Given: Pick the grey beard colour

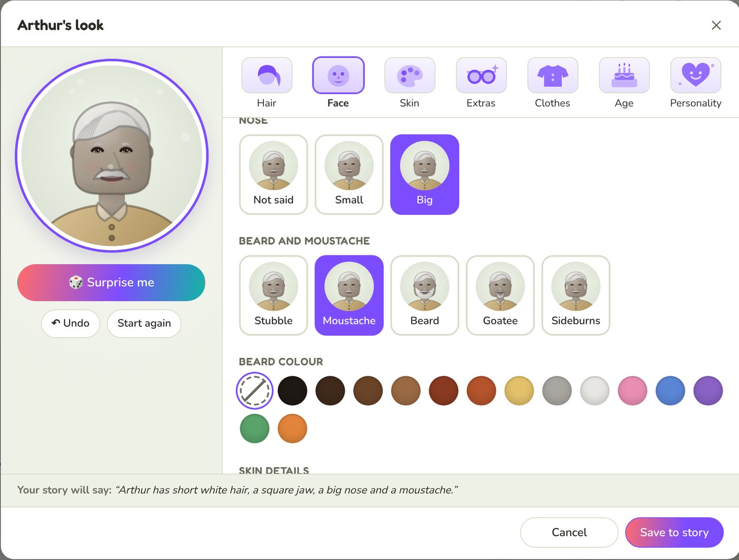Looking at the screenshot, I should coord(557,391).
